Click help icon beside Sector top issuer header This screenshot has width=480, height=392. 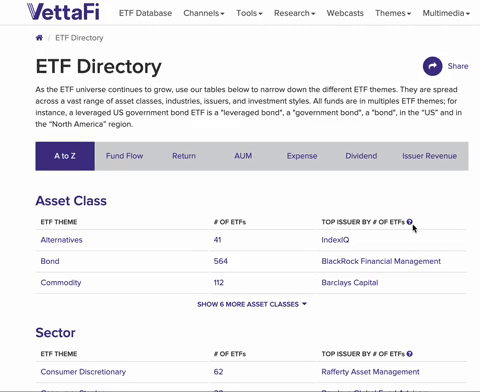[410, 354]
